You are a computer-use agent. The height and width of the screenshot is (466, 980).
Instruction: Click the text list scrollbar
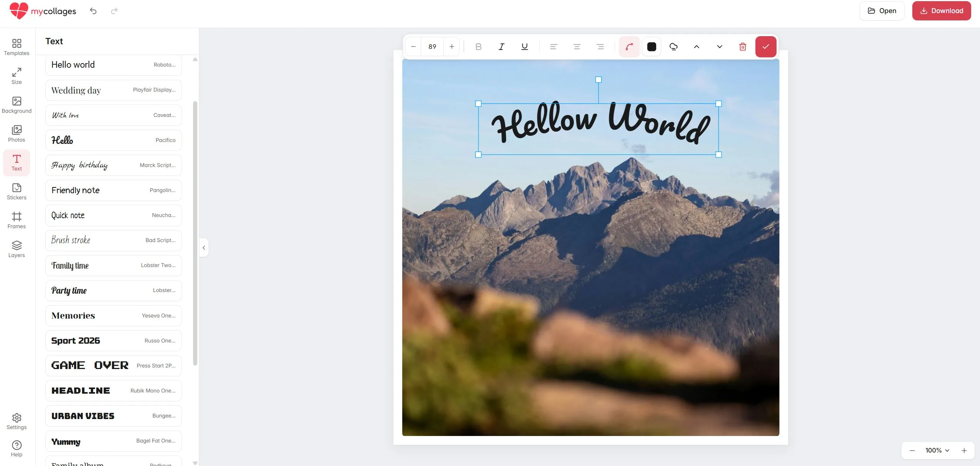click(x=195, y=233)
